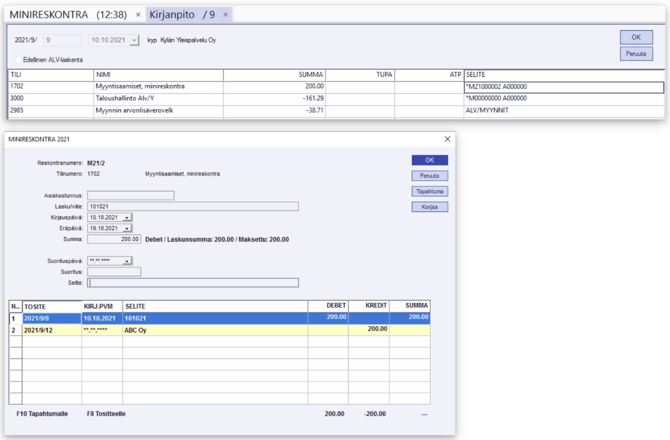Expand the Eräpäivä date picker
Image resolution: width=670 pixels, height=440 pixels.
(127, 228)
